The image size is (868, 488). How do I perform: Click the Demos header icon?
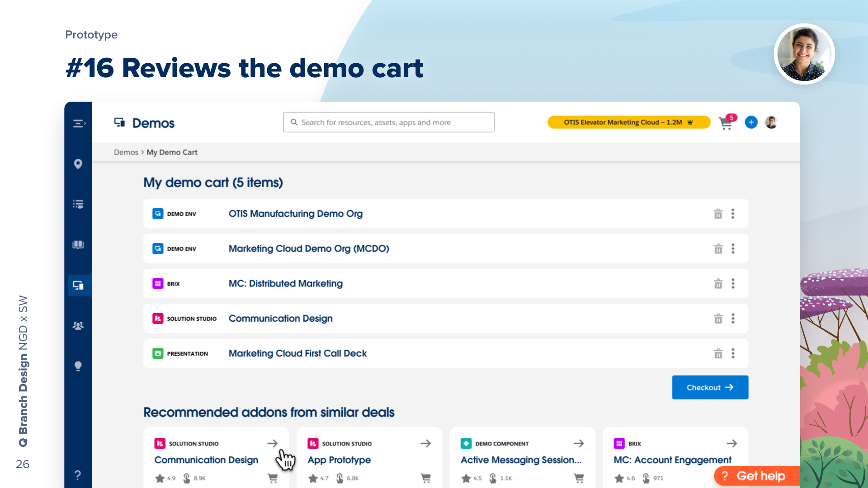tap(120, 122)
